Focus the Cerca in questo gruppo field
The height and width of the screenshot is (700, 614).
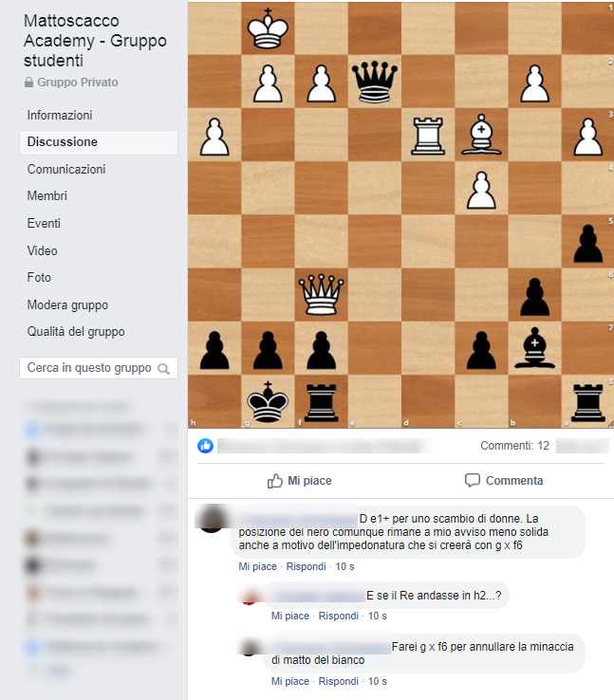pos(99,368)
